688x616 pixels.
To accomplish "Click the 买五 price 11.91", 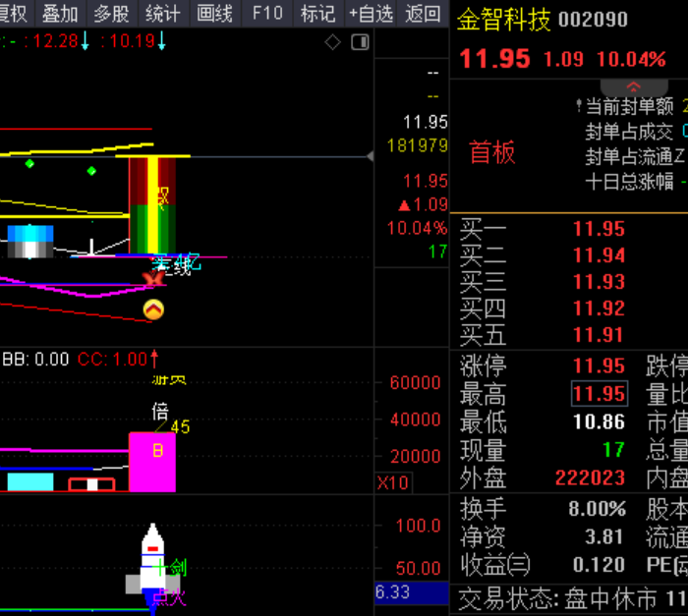I will point(599,335).
